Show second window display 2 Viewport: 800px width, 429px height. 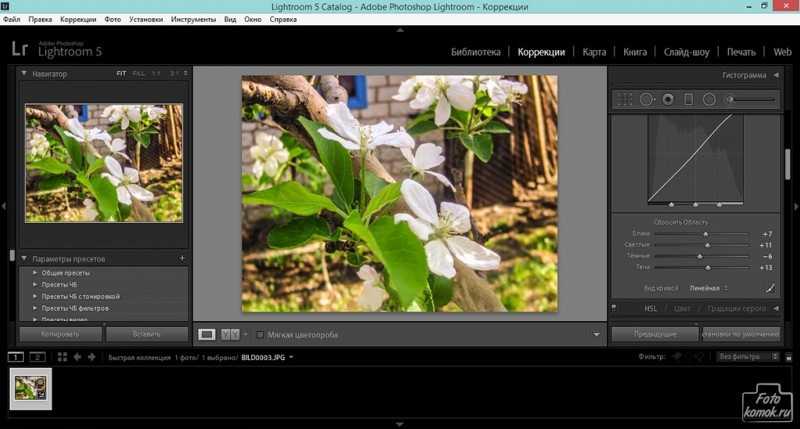point(37,357)
